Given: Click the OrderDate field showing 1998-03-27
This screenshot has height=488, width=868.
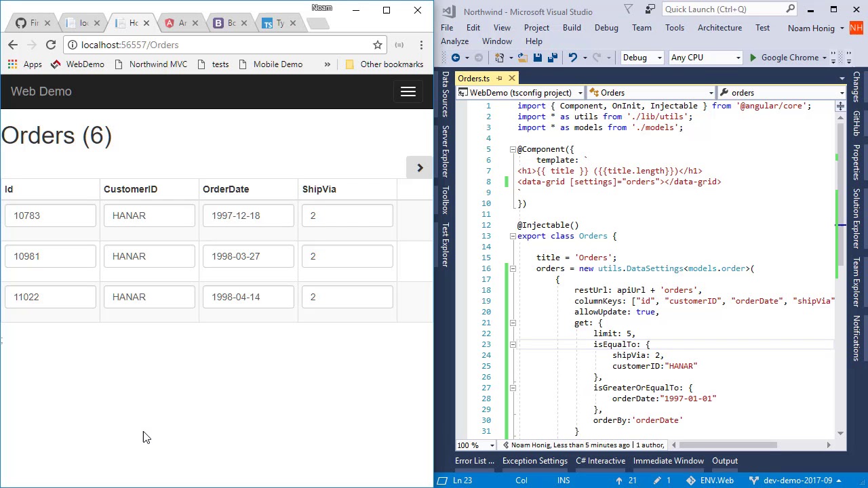Looking at the screenshot, I should click(x=248, y=256).
